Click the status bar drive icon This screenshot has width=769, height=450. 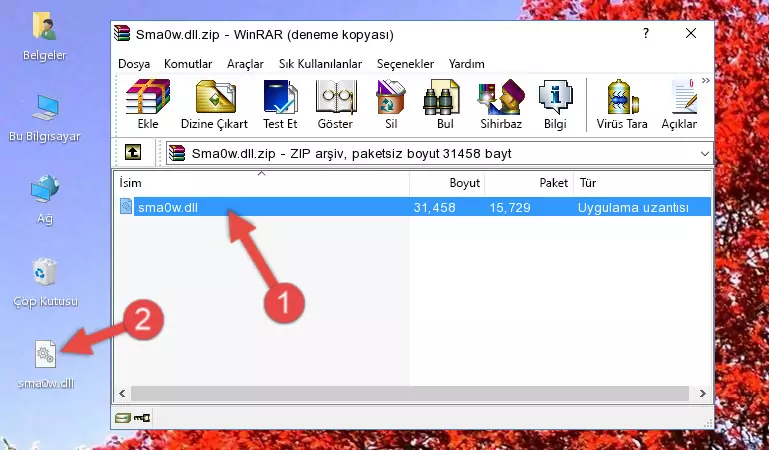(123, 418)
